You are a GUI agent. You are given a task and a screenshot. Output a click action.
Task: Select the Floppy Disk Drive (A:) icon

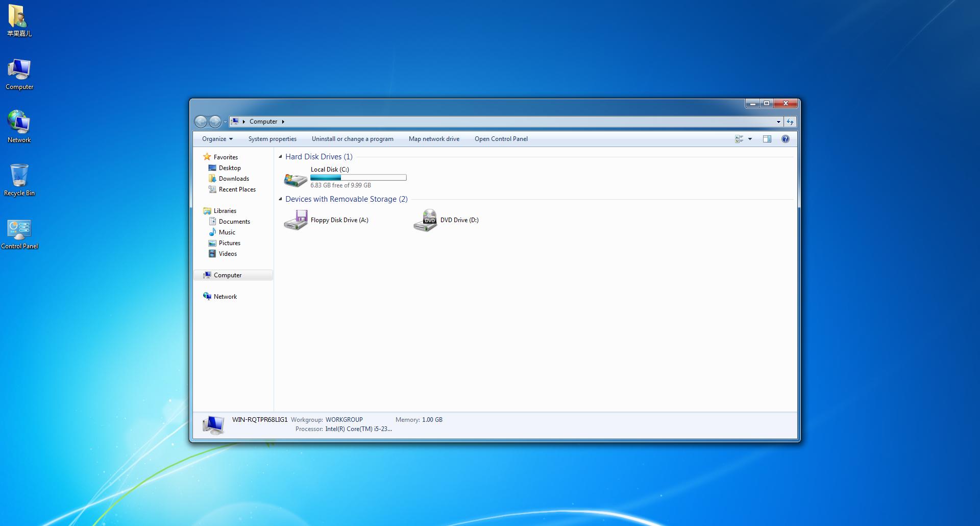point(296,220)
